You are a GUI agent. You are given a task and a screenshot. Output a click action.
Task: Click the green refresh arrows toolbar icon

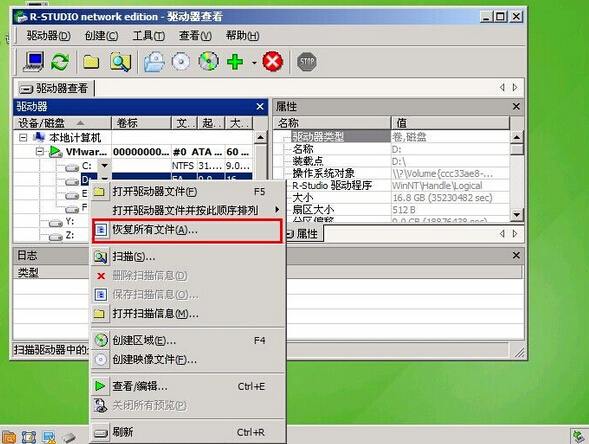click(60, 62)
